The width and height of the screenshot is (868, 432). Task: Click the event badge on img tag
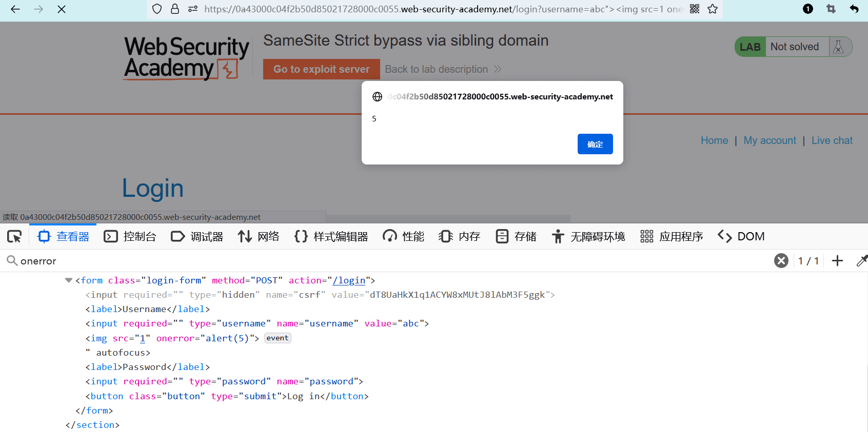tap(278, 338)
